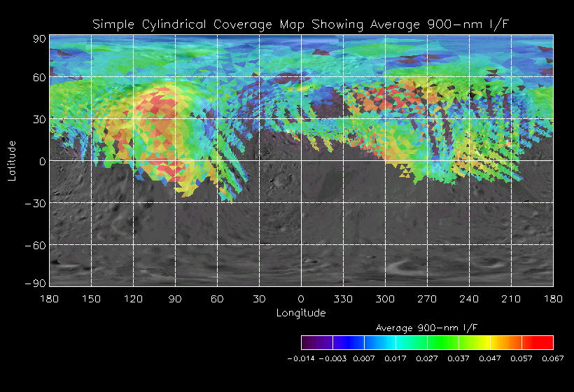
Task: Click the 210 longitude tick label
Action: point(511,299)
